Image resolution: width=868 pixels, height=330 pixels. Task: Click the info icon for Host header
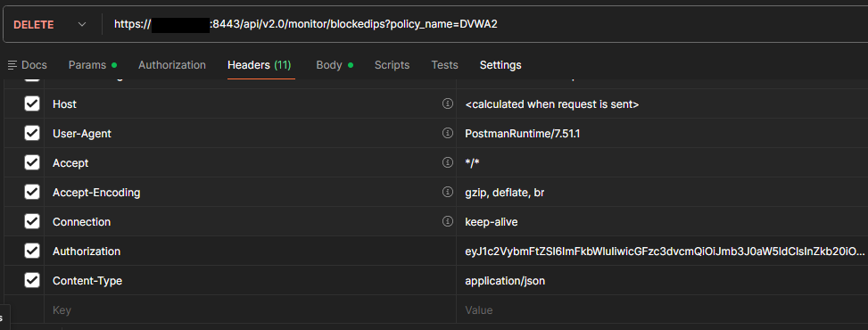[447, 103]
